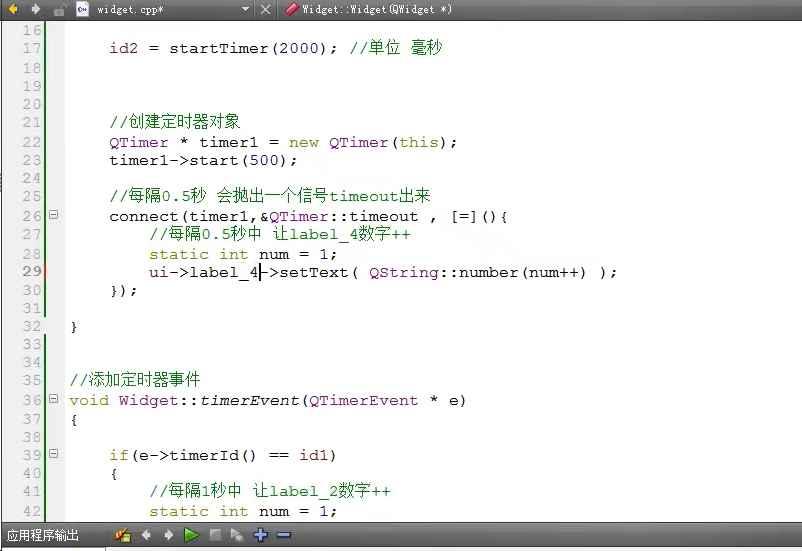Viewport: 802px width, 551px height.
Task: Zoom out output text with minus icon
Action: click(283, 535)
